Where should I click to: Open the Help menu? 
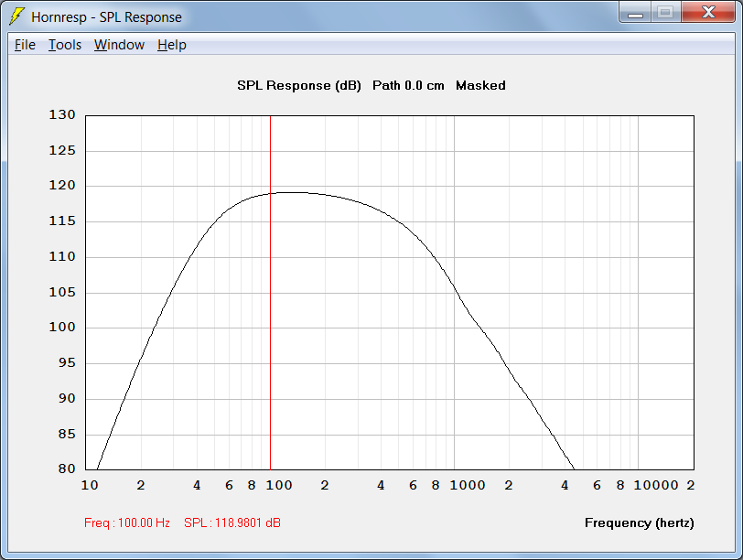click(171, 45)
